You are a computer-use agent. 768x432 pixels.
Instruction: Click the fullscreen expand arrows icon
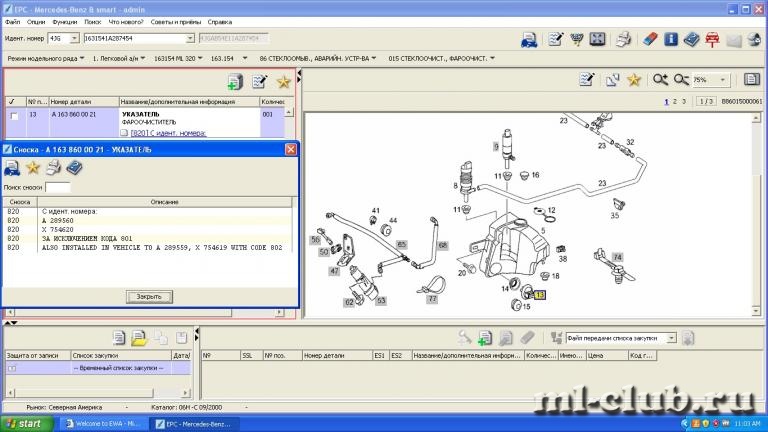(x=598, y=39)
